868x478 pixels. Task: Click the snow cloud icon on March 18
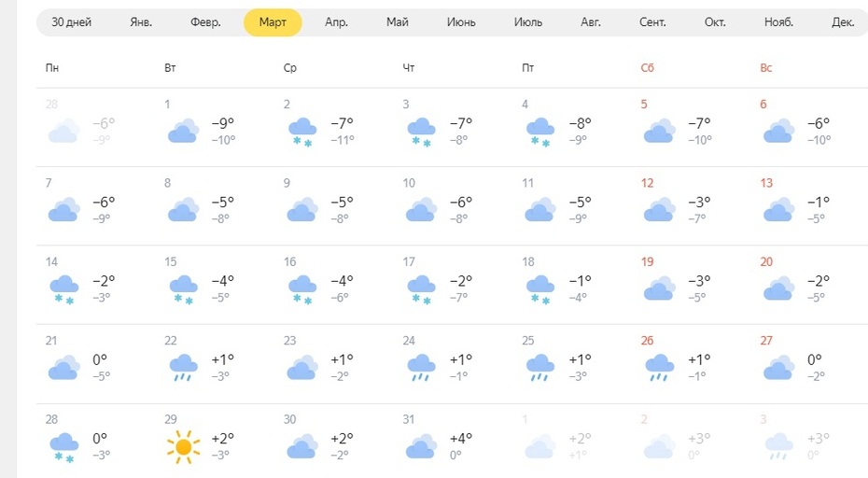click(x=540, y=290)
